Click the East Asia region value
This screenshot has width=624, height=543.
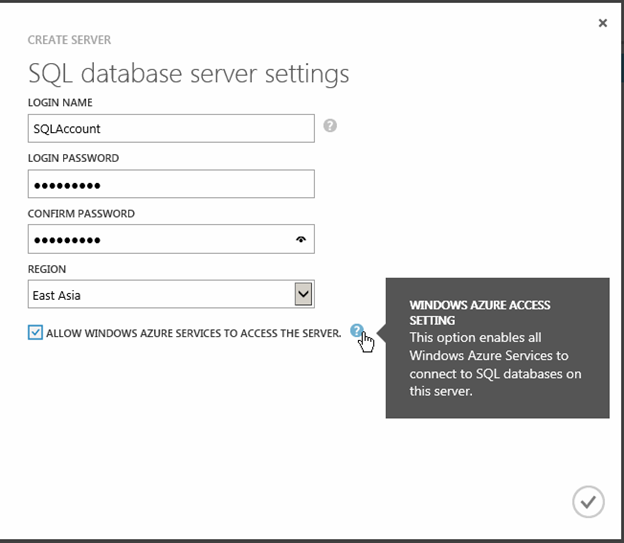tap(57, 295)
